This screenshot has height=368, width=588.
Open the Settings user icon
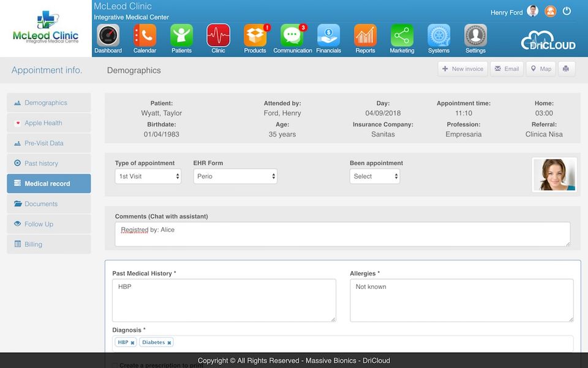click(x=475, y=36)
